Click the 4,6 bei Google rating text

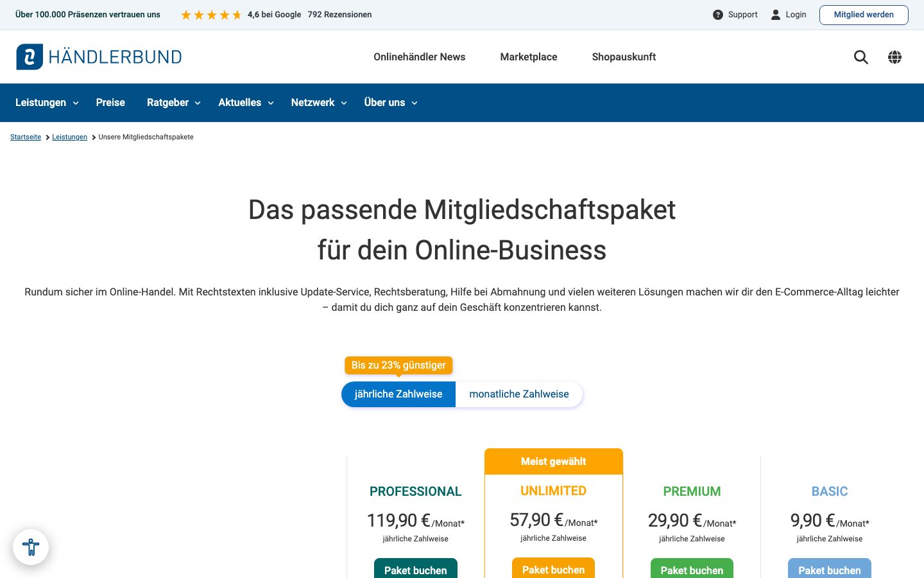point(274,15)
